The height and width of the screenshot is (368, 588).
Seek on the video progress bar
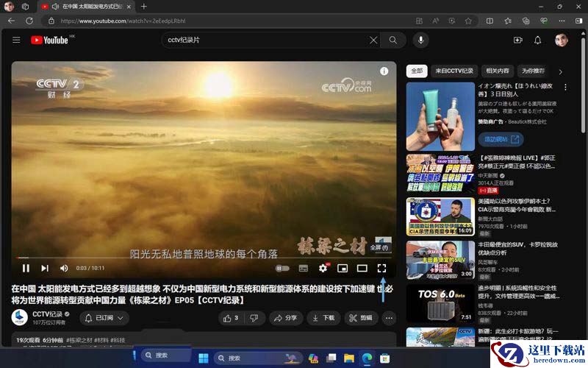[x=204, y=258]
